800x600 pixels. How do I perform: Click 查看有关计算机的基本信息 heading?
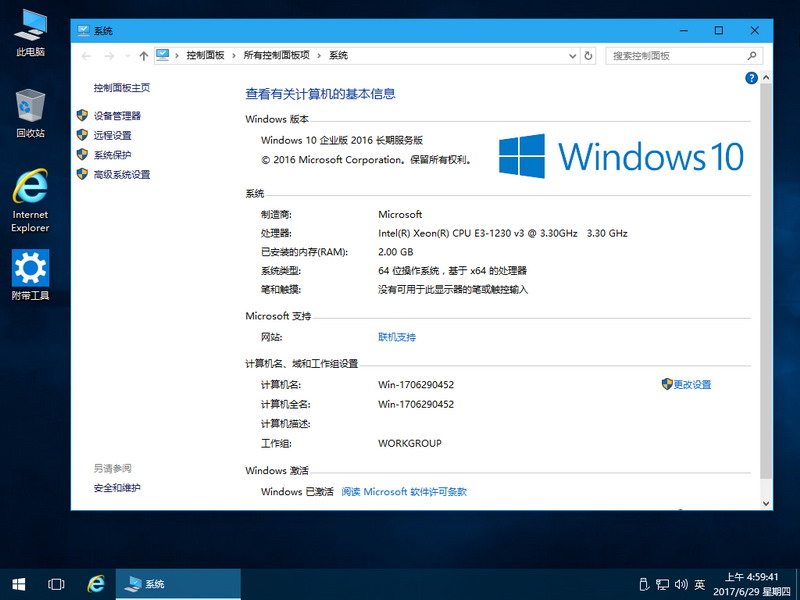pos(320,94)
